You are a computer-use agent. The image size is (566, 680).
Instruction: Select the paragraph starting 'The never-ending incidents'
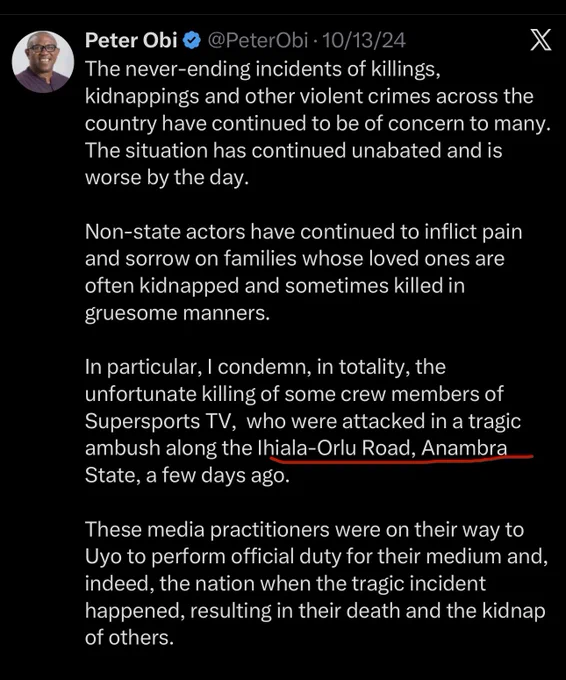click(317, 123)
